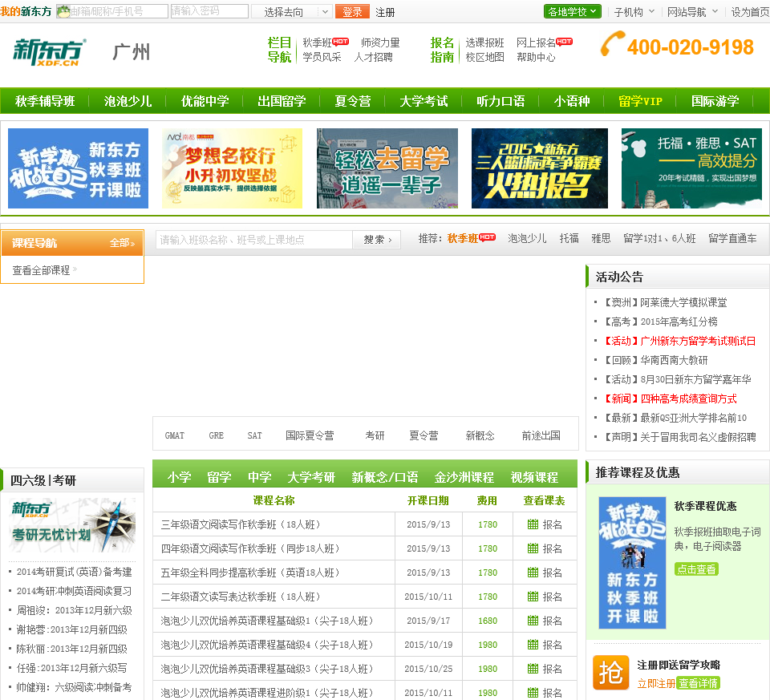This screenshot has height=700, width=770.
Task: Select the 大学考研 course tab
Action: pos(311,476)
